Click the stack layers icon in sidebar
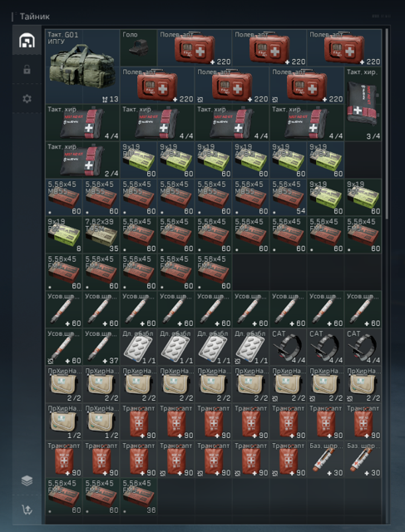 pos(27,480)
